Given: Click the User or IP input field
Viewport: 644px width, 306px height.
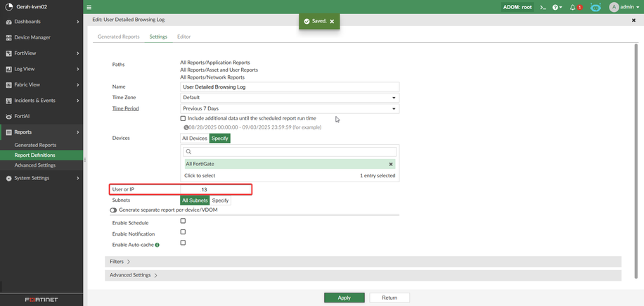Looking at the screenshot, I should coord(216,189).
